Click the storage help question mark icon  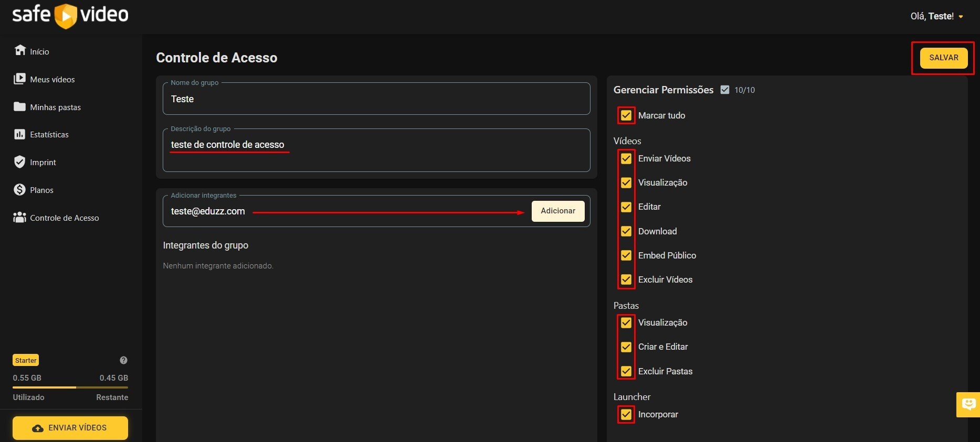123,360
